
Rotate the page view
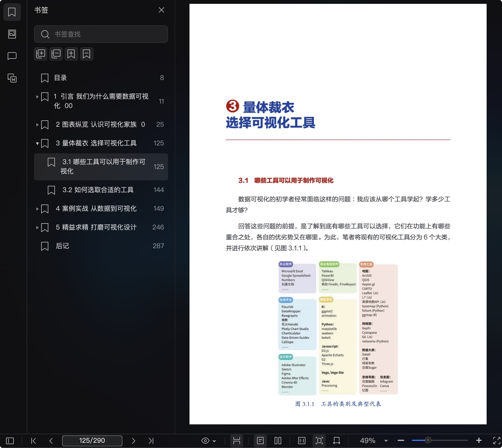[x=337, y=441]
